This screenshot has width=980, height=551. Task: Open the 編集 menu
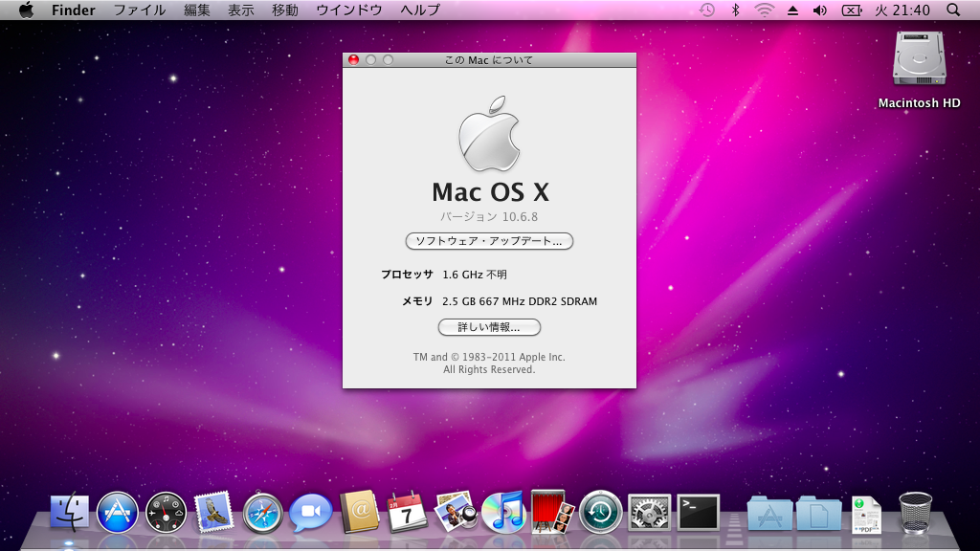coord(197,10)
